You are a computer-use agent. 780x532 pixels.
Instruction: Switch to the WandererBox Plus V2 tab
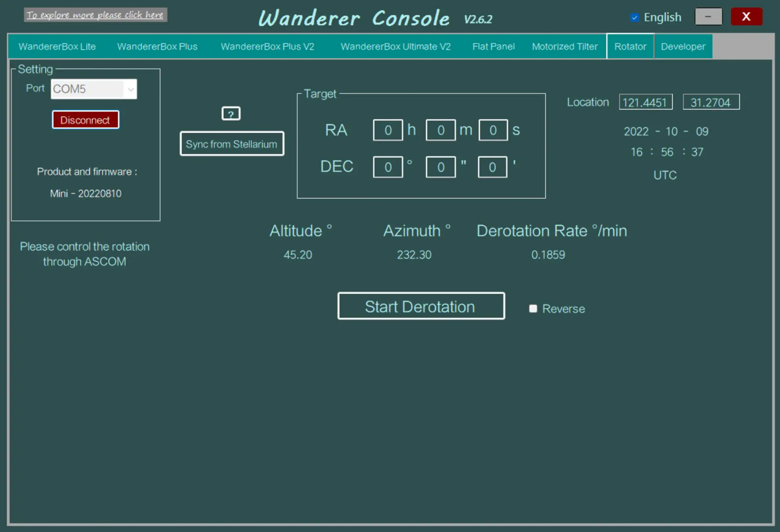(268, 46)
